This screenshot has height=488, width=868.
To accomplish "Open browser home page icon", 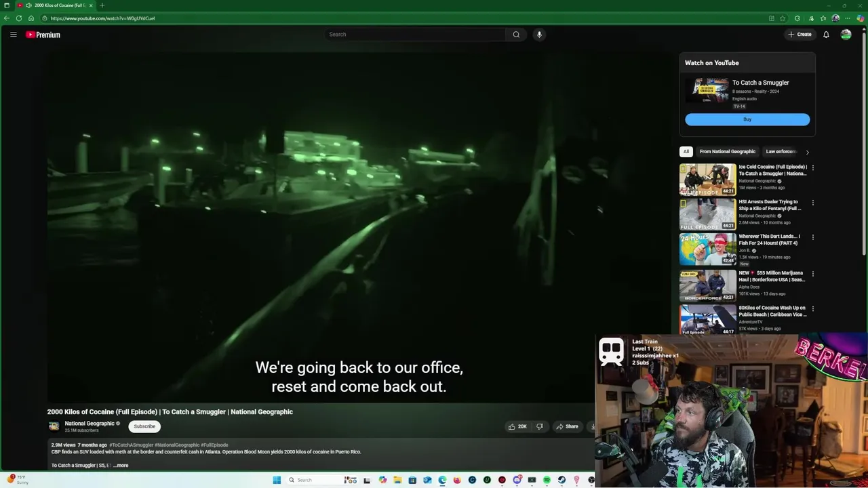I will tap(31, 18).
